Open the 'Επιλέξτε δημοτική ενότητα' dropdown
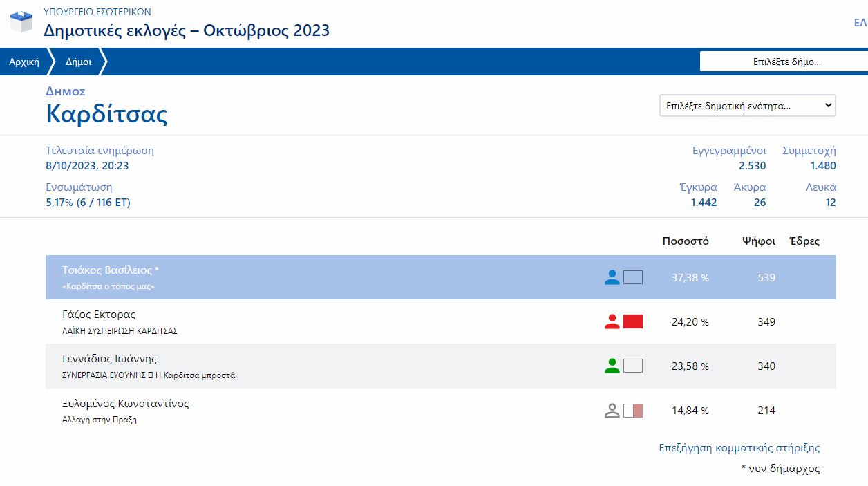This screenshot has height=486, width=868. 747,106
